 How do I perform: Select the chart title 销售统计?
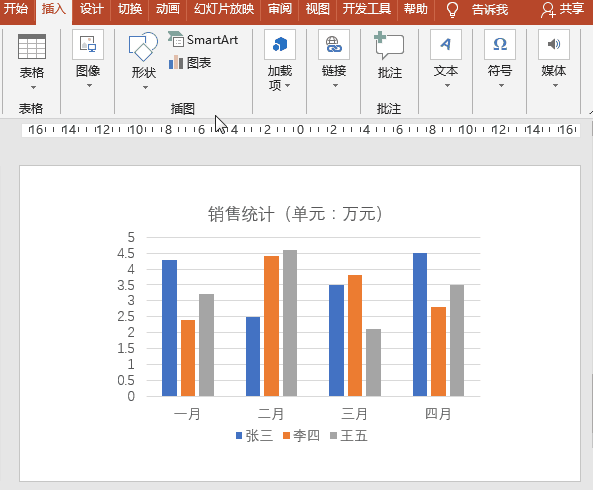click(x=295, y=214)
